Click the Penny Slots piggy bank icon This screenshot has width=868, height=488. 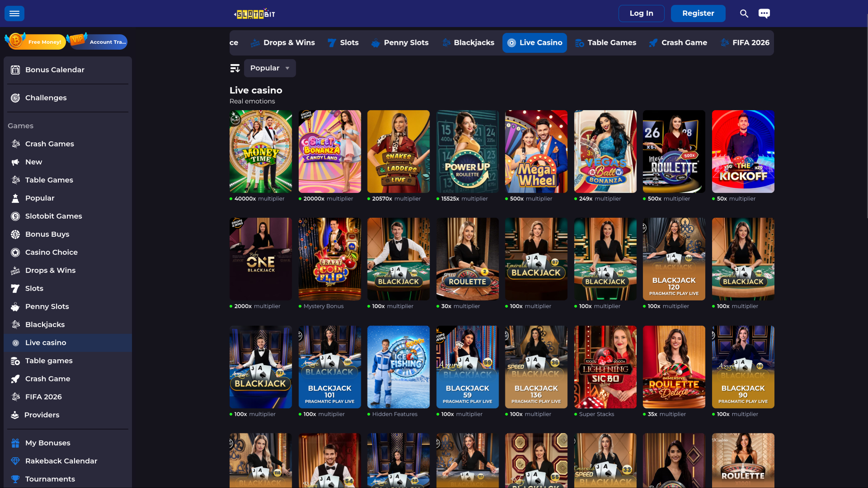(x=15, y=306)
